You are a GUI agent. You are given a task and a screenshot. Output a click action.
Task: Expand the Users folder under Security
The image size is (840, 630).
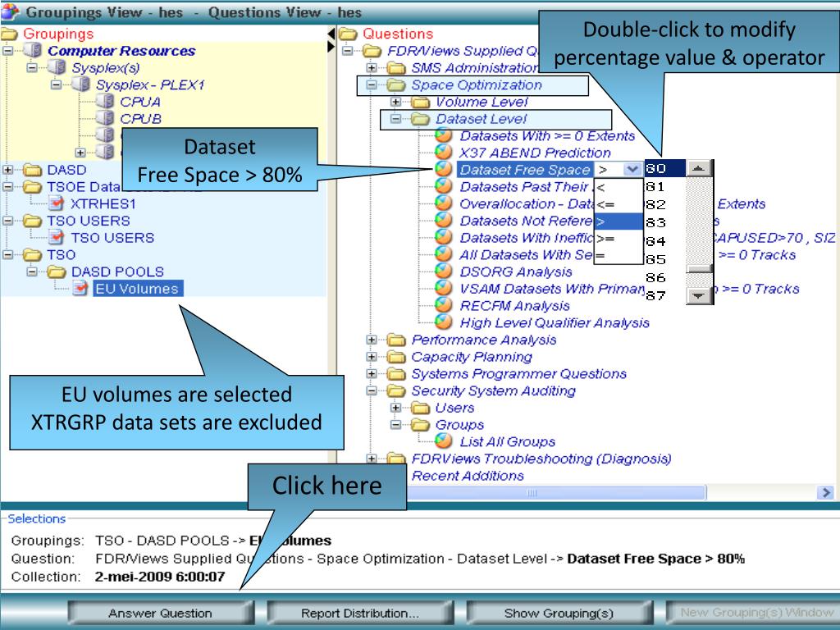pyautogui.click(x=395, y=408)
